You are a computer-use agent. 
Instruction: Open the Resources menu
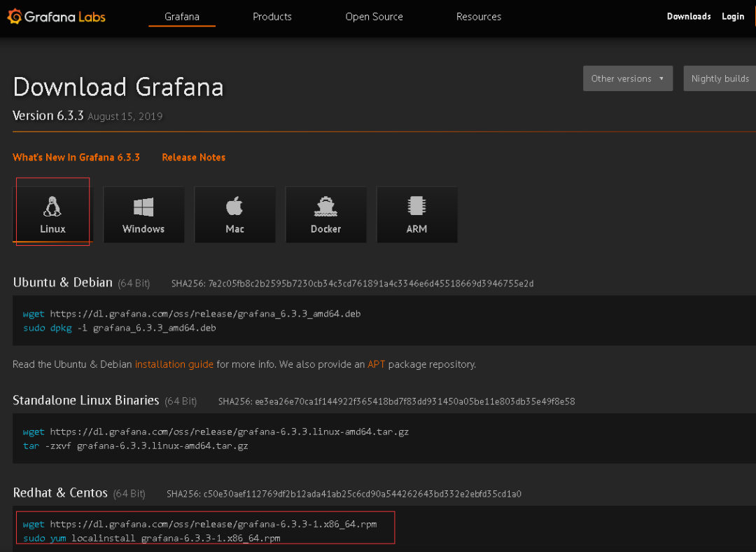pyautogui.click(x=479, y=17)
